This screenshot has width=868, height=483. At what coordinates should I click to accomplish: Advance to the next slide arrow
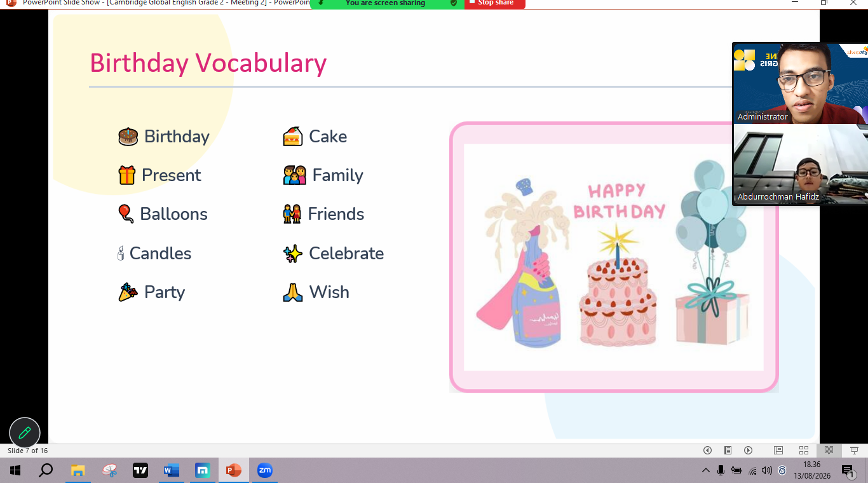point(748,451)
